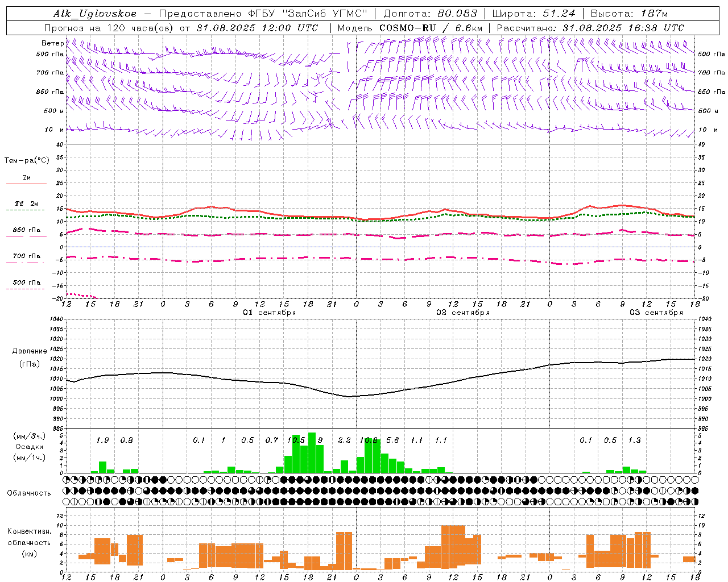
Task: Click the 5.6 precipitation amount
Action: pos(392,440)
